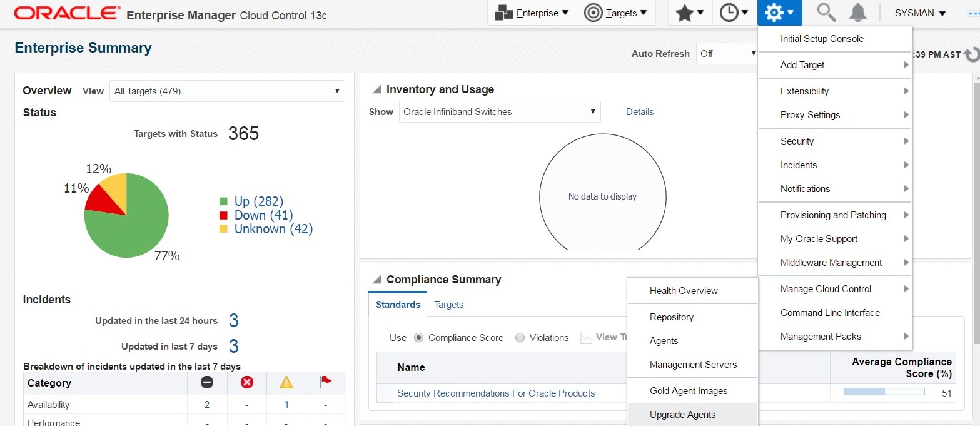Select Management Servers from submenu
This screenshot has height=426, width=980.
693,365
